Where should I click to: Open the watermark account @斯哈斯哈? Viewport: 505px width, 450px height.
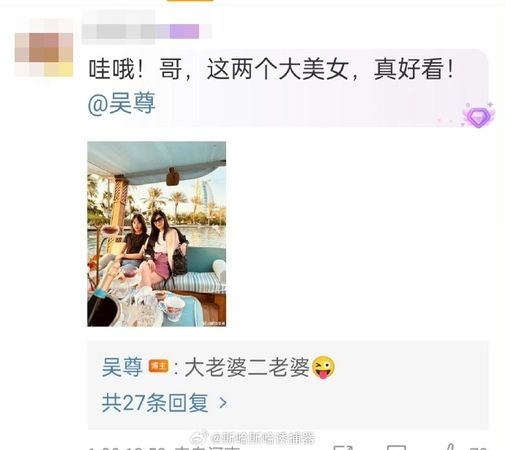262,438
